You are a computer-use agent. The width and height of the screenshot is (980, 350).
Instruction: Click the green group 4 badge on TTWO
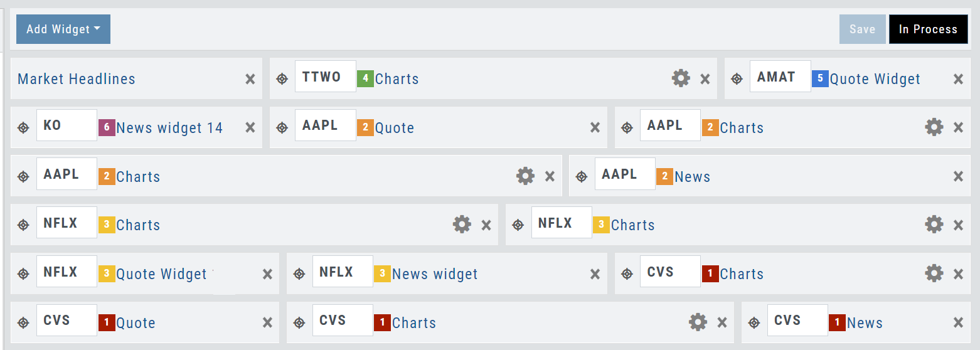click(365, 78)
